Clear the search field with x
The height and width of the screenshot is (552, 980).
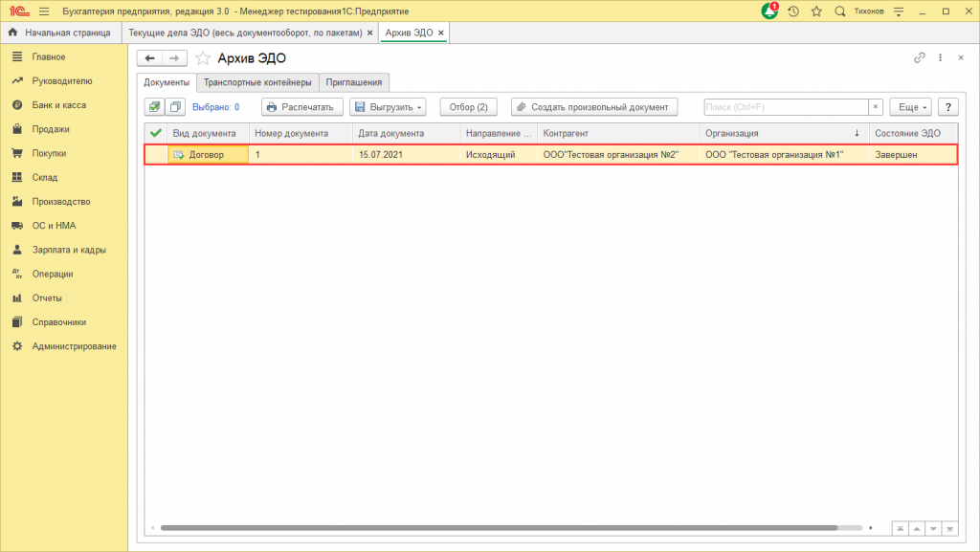pos(876,107)
